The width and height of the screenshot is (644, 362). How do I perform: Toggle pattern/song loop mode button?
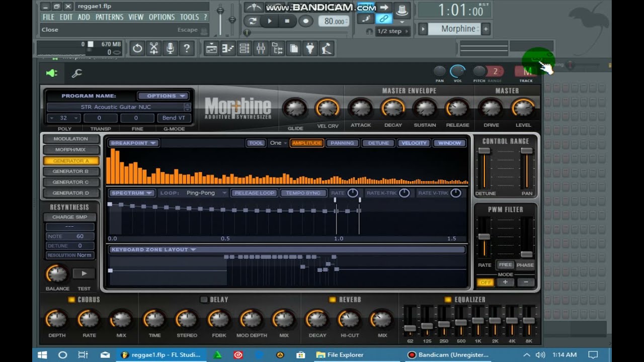(x=252, y=21)
